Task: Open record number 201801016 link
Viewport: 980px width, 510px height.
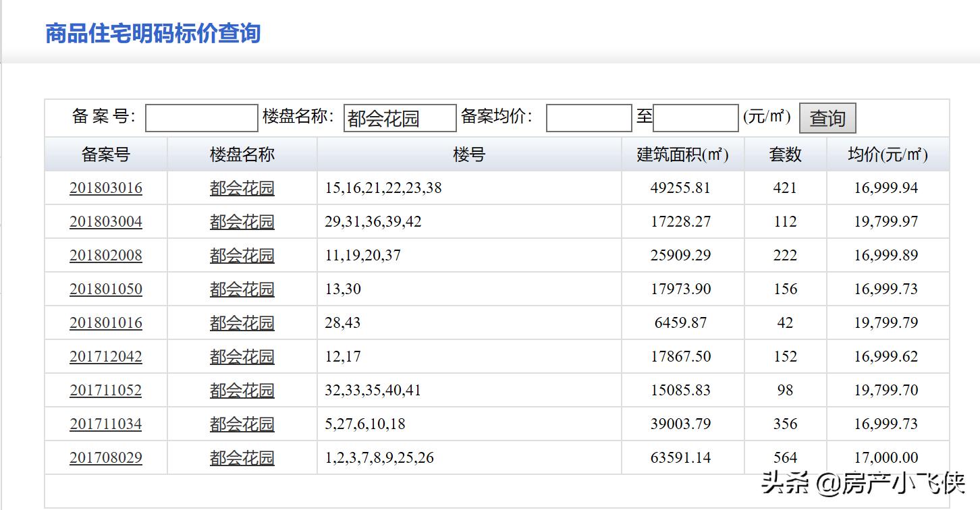Action: click(x=106, y=322)
